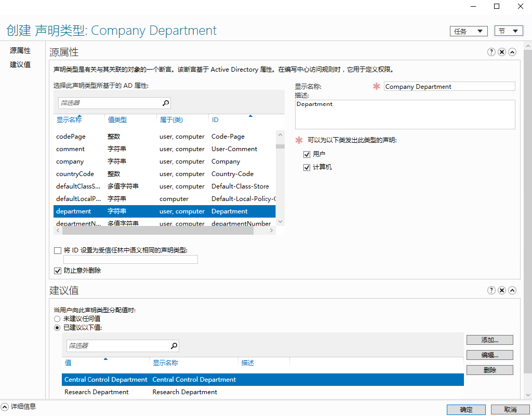Screen dimensions: 532x416
Task: Open the 节 dropdown
Action: (508, 31)
